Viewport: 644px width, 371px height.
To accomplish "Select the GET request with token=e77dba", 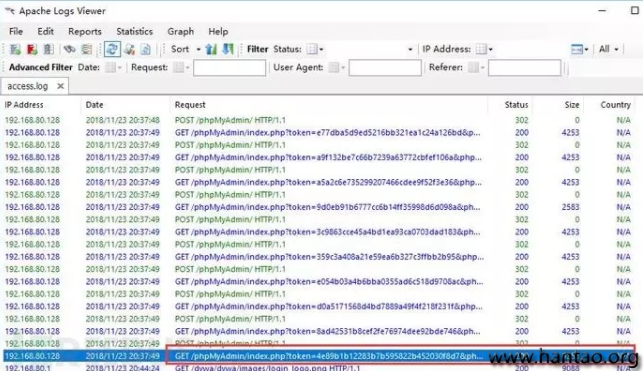I will 327,132.
